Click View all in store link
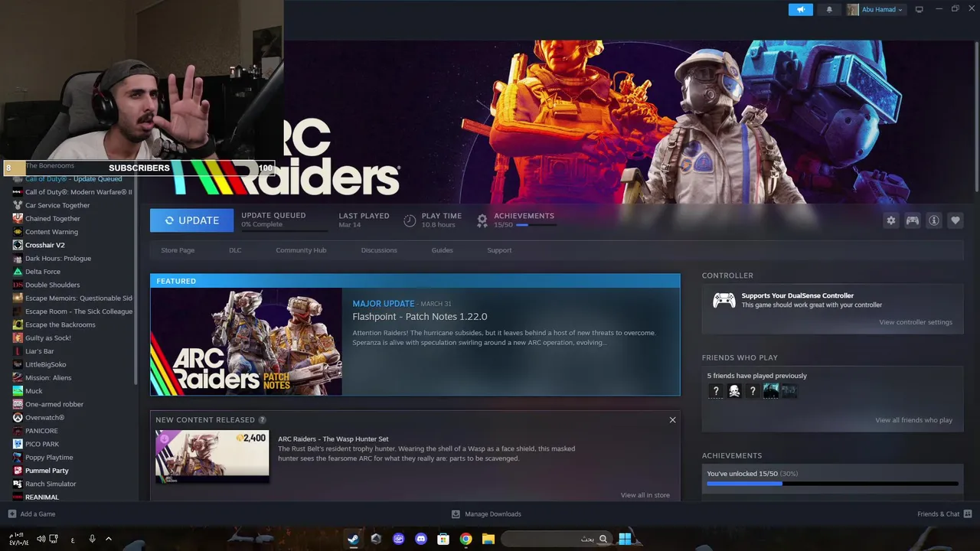This screenshot has width=980, height=551. point(645,495)
